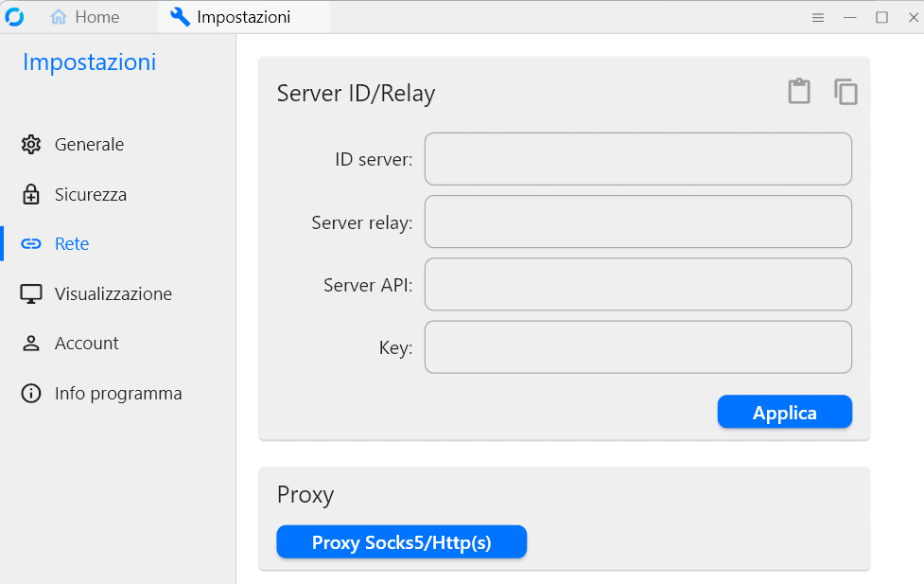This screenshot has width=924, height=584.
Task: Open the Info programma section
Action: pos(118,394)
